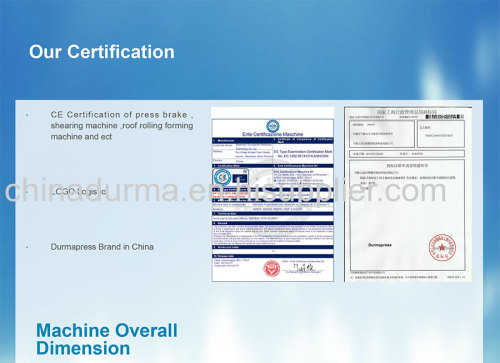
Task: Click the Ente Certificazione Macchine title
Action: click(x=273, y=134)
